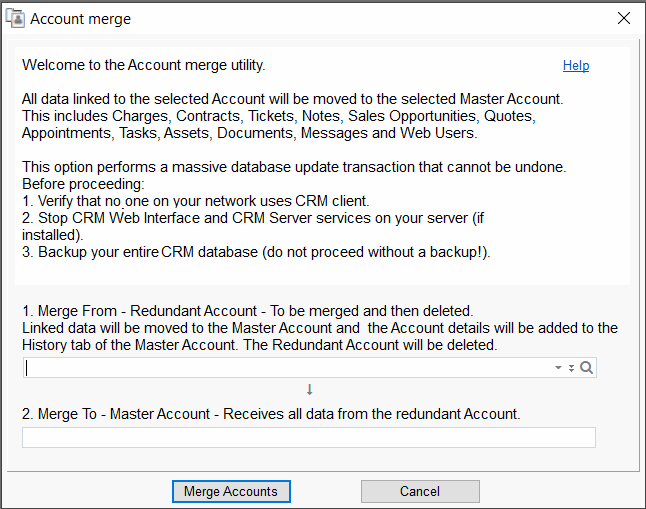Click into the Merge To master account field
The height and width of the screenshot is (509, 646).
pyautogui.click(x=308, y=437)
